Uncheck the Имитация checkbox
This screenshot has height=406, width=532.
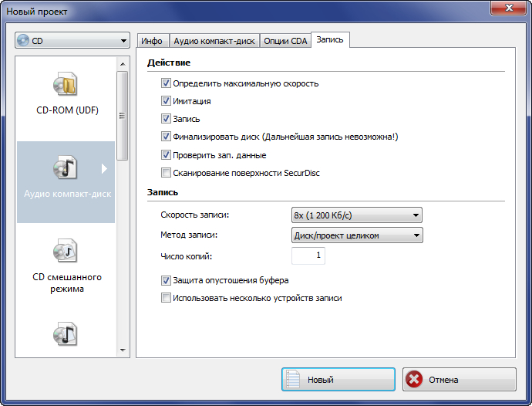(x=166, y=101)
